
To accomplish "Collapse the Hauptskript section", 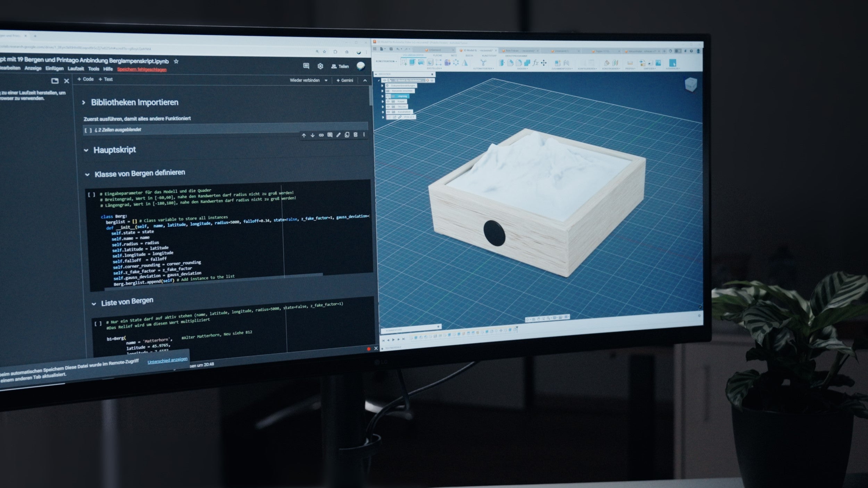I will 86,150.
